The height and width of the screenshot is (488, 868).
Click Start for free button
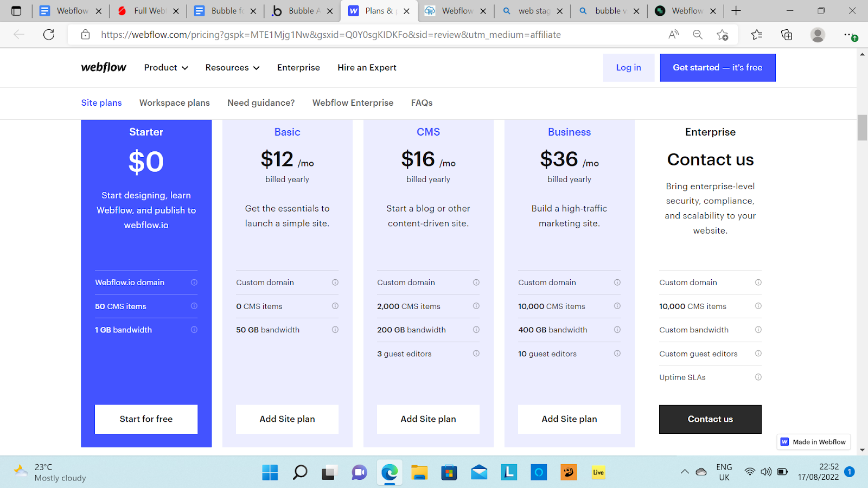pos(146,419)
